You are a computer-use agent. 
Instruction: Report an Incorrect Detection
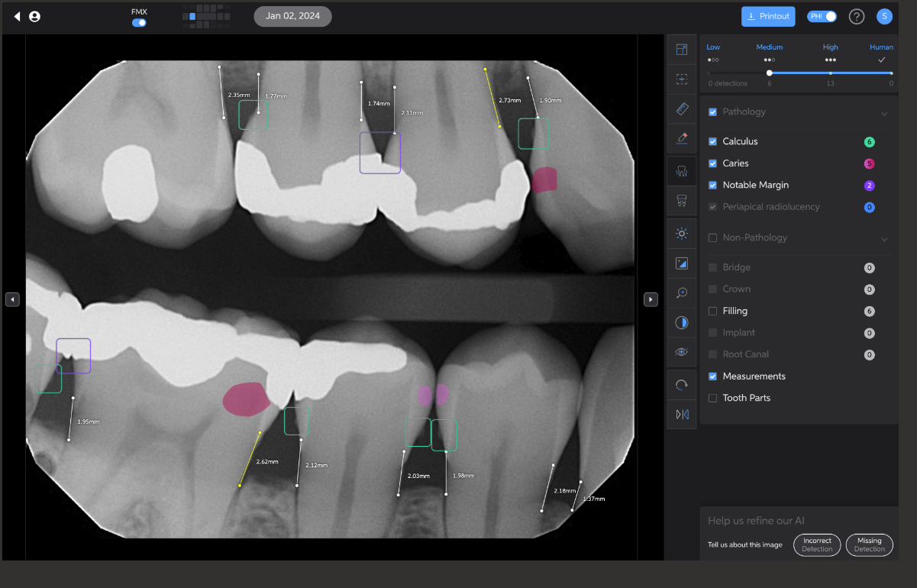(817, 544)
